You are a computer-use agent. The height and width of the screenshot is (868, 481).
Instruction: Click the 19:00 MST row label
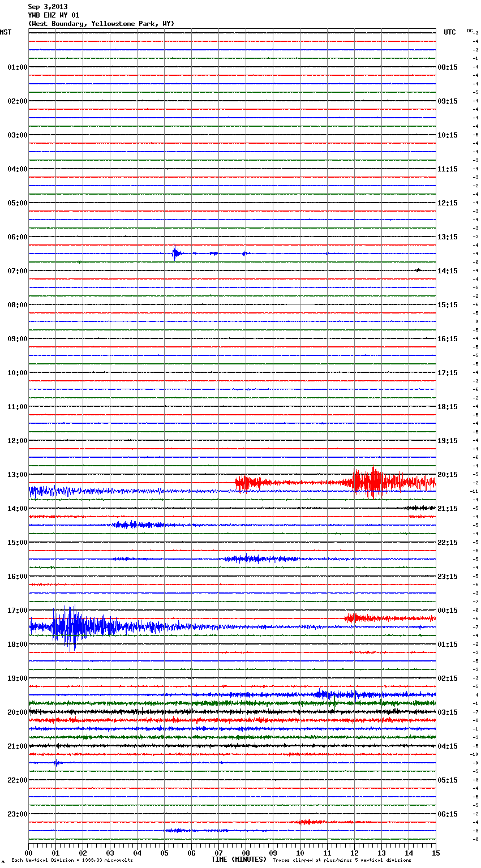click(x=18, y=678)
